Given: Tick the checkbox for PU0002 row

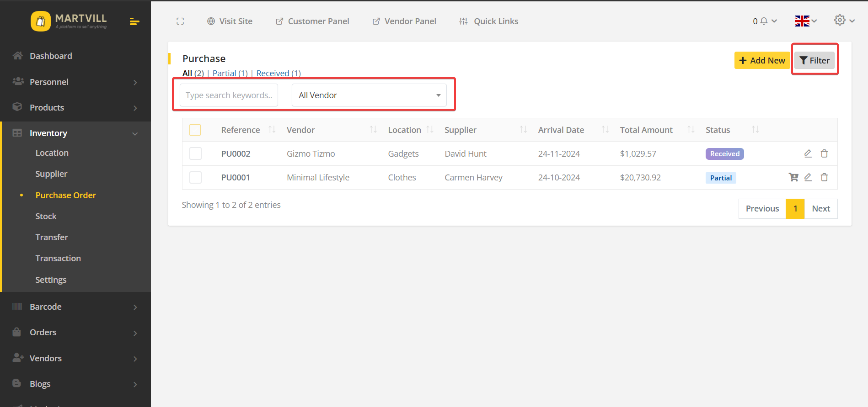Looking at the screenshot, I should click(195, 153).
